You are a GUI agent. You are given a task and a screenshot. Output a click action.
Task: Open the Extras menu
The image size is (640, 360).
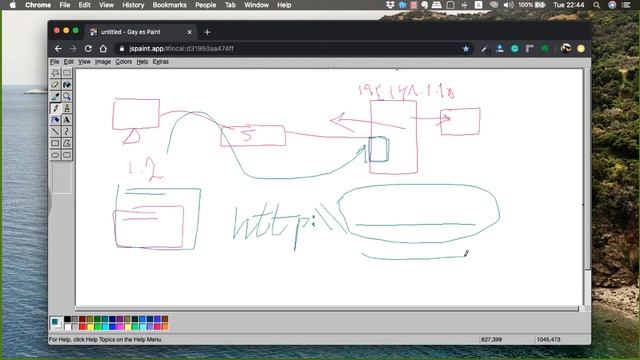click(x=160, y=62)
